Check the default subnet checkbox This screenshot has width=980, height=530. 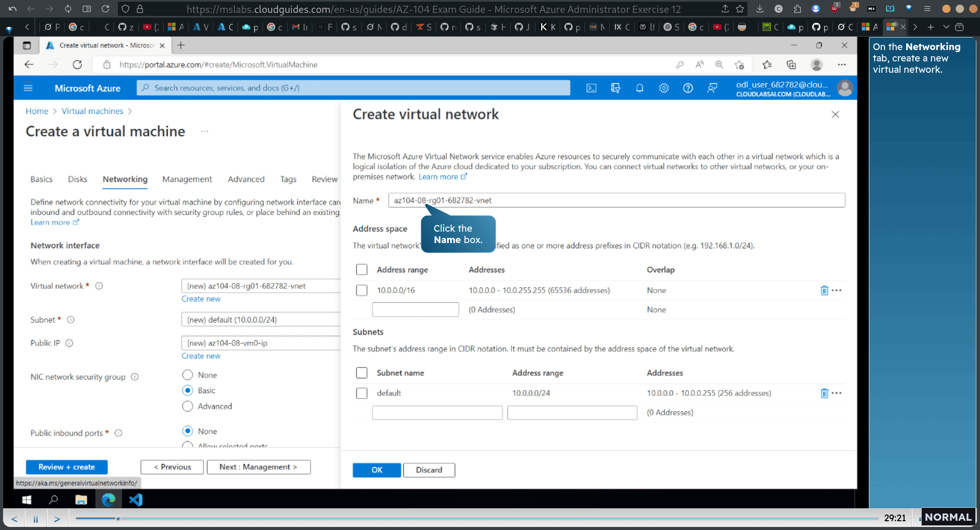click(x=361, y=393)
